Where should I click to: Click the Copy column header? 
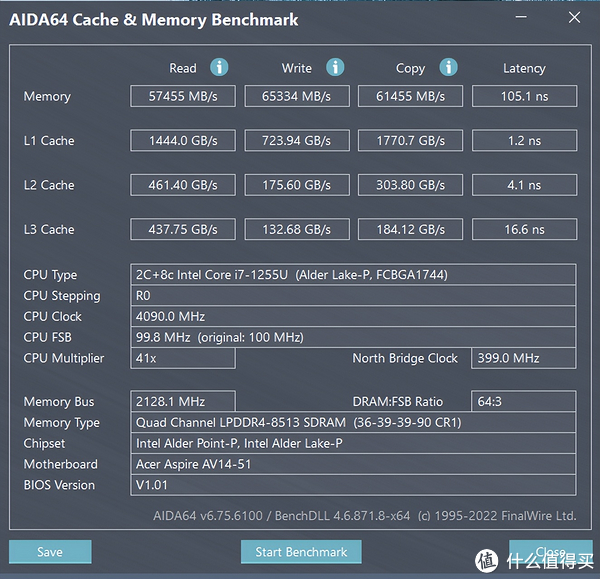coord(410,69)
